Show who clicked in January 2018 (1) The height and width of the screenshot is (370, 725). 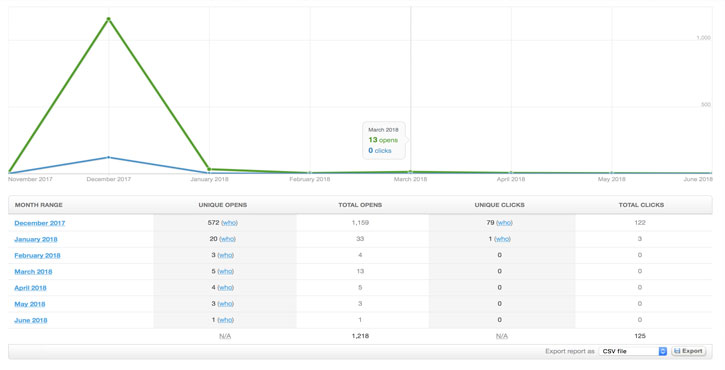[503, 239]
